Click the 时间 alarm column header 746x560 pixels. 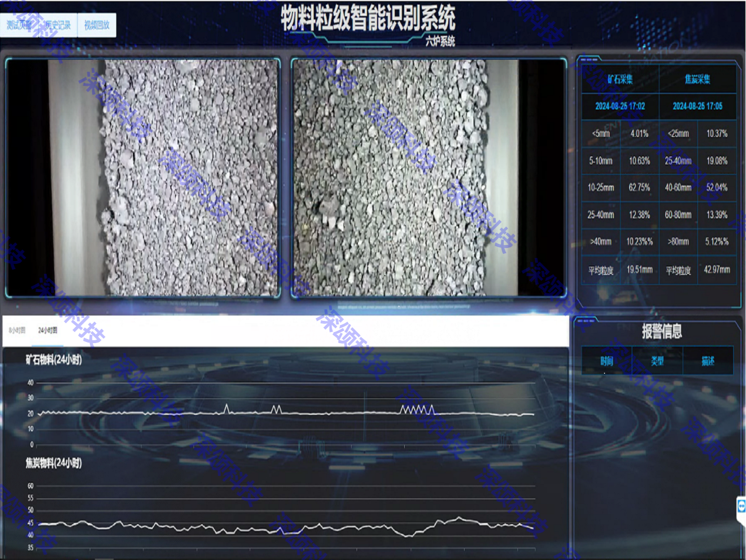(607, 361)
